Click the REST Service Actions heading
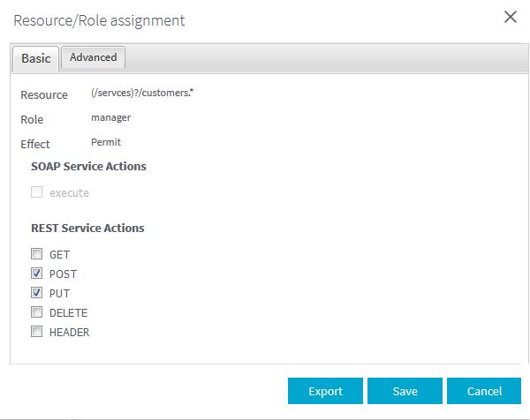530x420 pixels. (x=87, y=228)
